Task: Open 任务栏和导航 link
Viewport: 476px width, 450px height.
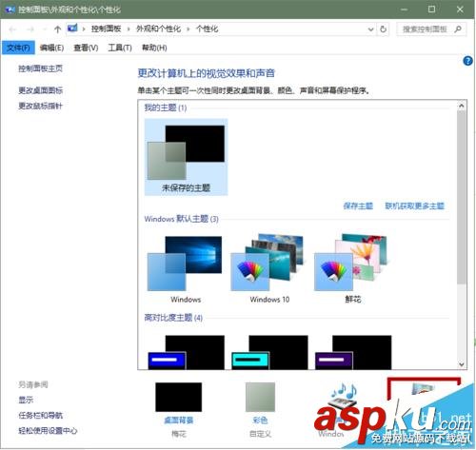Action: [40, 415]
